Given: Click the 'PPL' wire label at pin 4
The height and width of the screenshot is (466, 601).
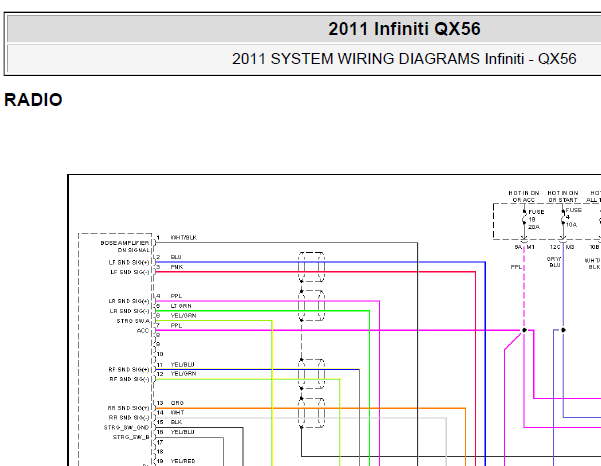Looking at the screenshot, I should [x=176, y=296].
